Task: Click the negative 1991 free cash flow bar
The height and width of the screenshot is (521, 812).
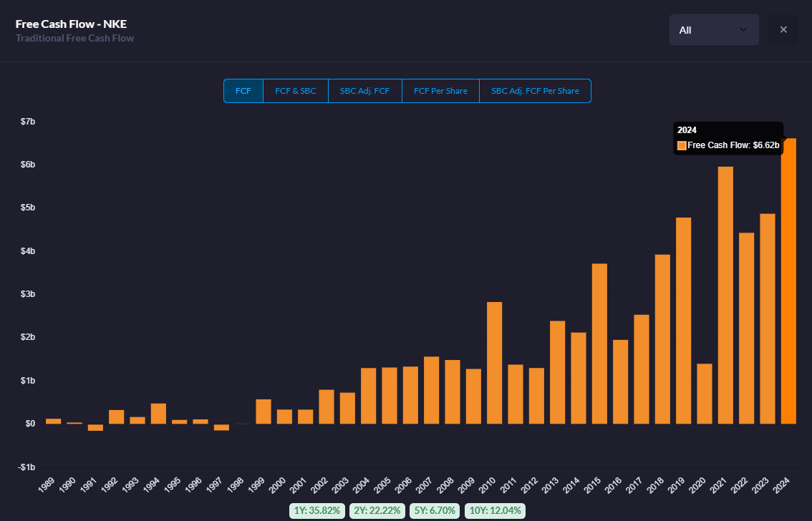Action: (95, 427)
